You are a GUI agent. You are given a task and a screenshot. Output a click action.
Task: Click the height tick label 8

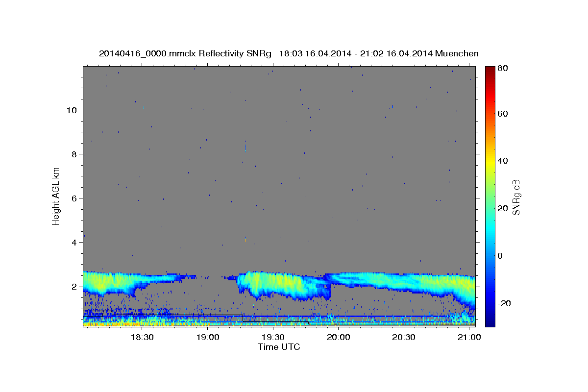73,154
